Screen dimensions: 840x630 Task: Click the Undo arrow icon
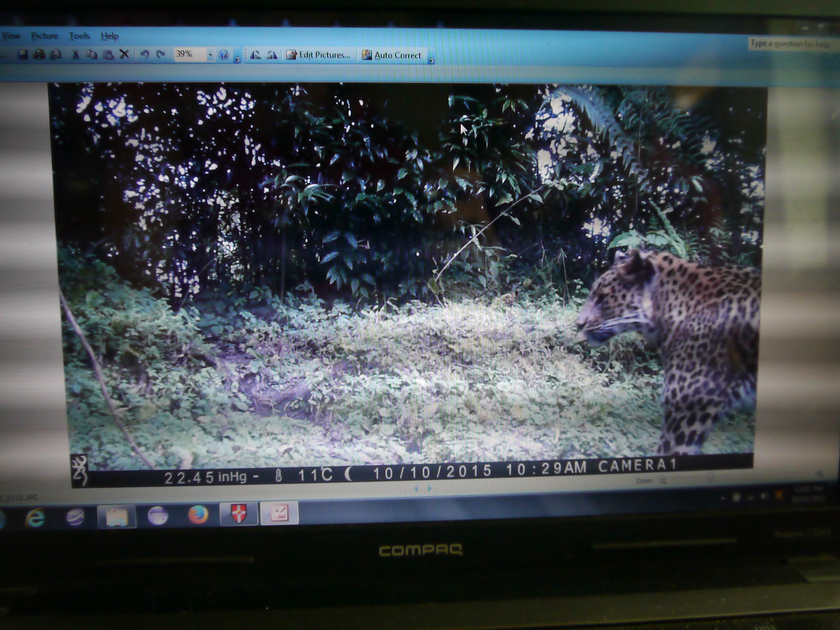(144, 55)
